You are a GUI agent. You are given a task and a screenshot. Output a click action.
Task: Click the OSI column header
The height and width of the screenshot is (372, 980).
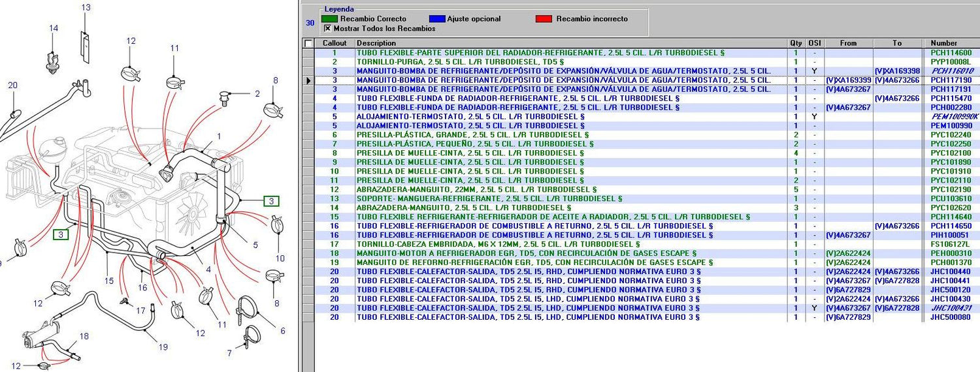(814, 43)
